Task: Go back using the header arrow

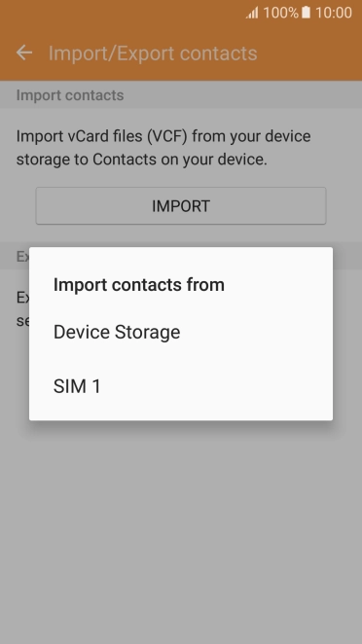Action: coord(24,53)
